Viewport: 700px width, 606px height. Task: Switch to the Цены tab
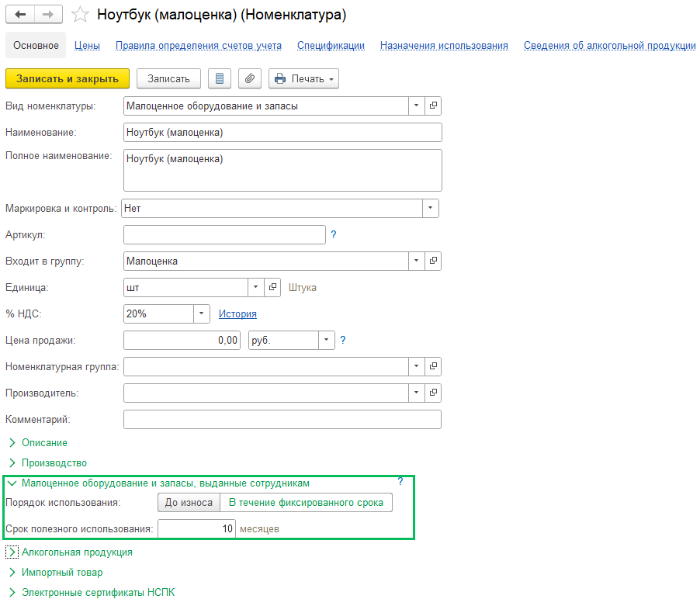(87, 46)
